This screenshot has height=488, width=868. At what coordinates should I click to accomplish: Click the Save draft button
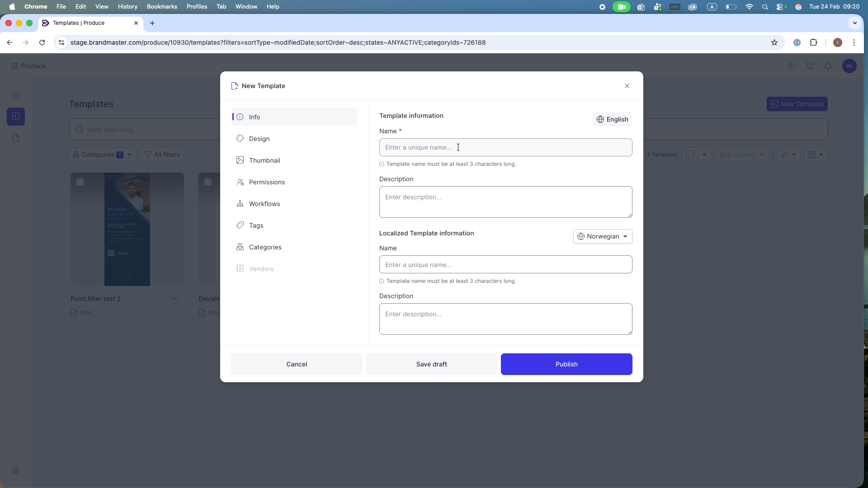[x=432, y=364]
